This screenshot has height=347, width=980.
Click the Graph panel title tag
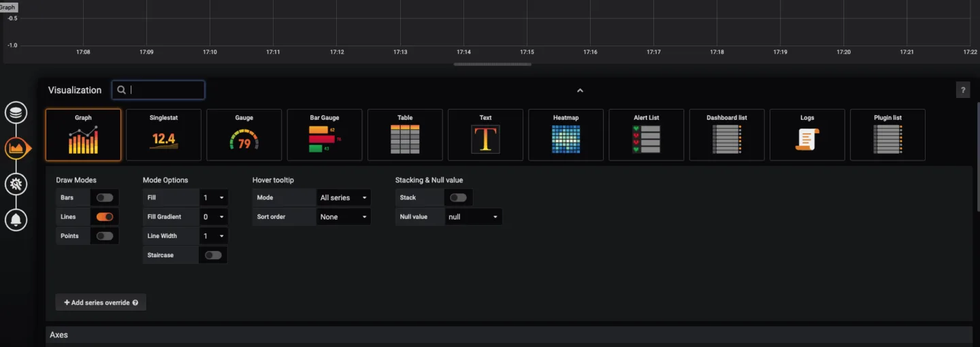coord(7,7)
